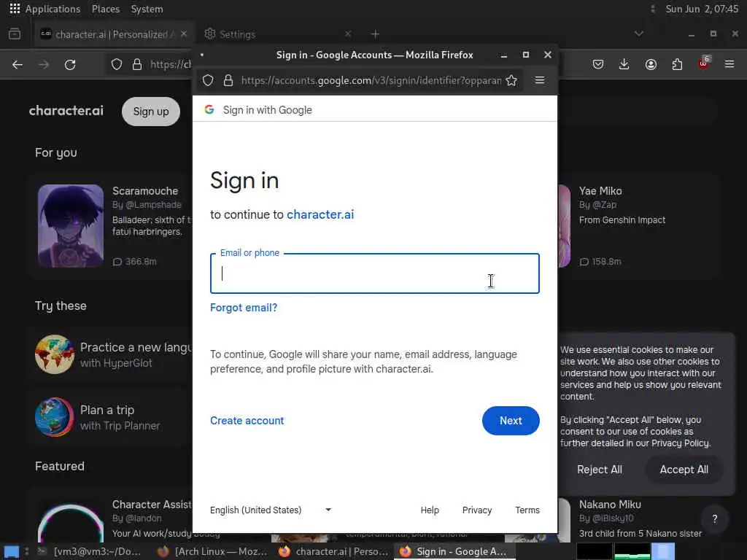Open a new tab with the plus button
Image resolution: width=747 pixels, height=560 pixels.
click(x=376, y=34)
